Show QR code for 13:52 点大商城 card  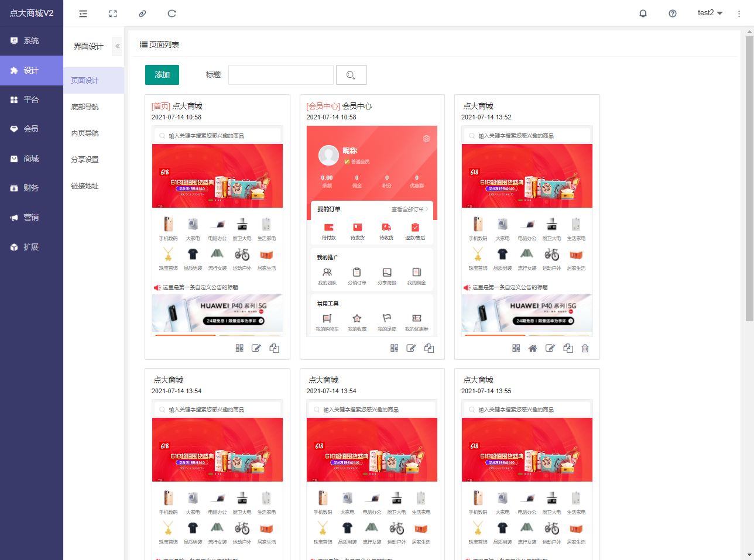point(516,348)
